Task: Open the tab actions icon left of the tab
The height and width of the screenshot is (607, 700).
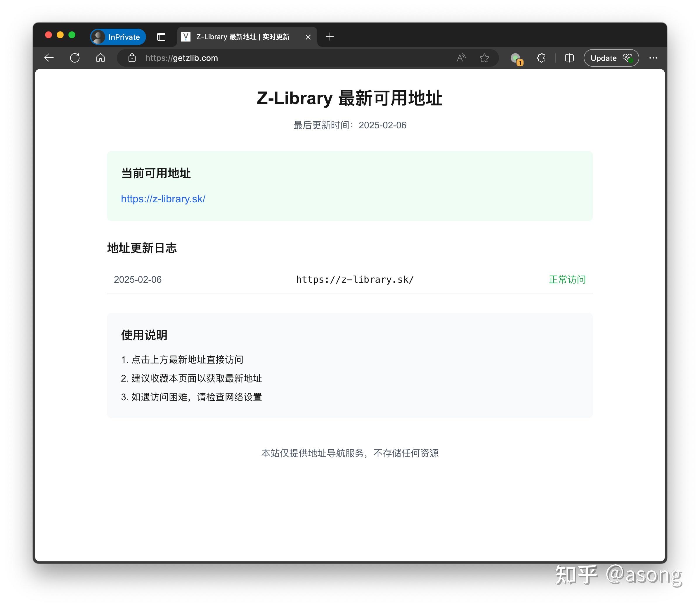Action: tap(162, 37)
